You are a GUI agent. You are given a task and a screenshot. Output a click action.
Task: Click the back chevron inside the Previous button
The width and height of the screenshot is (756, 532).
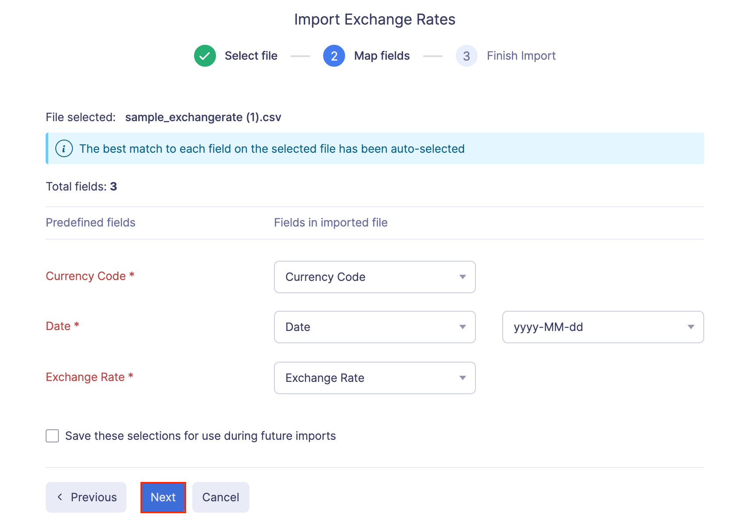pos(60,497)
